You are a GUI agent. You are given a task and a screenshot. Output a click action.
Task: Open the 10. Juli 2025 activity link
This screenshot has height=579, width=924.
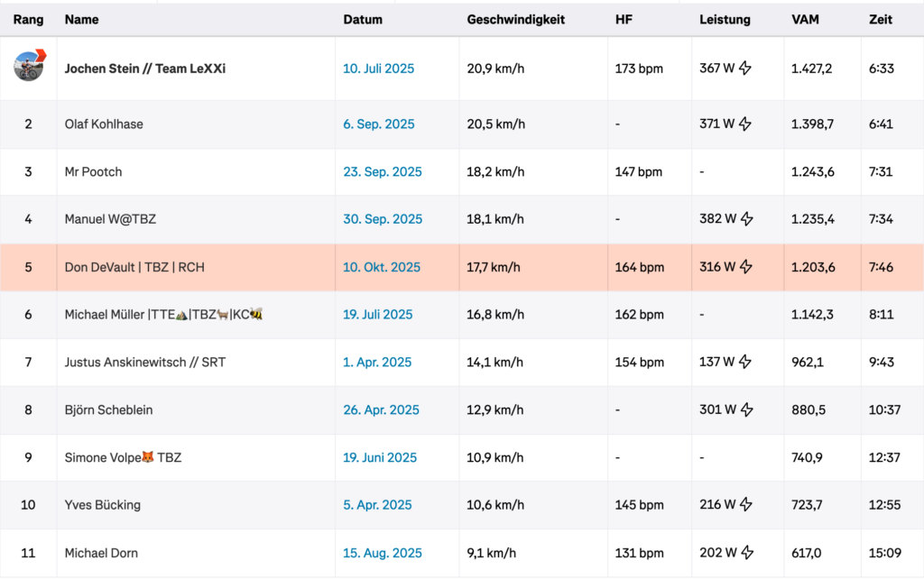378,68
